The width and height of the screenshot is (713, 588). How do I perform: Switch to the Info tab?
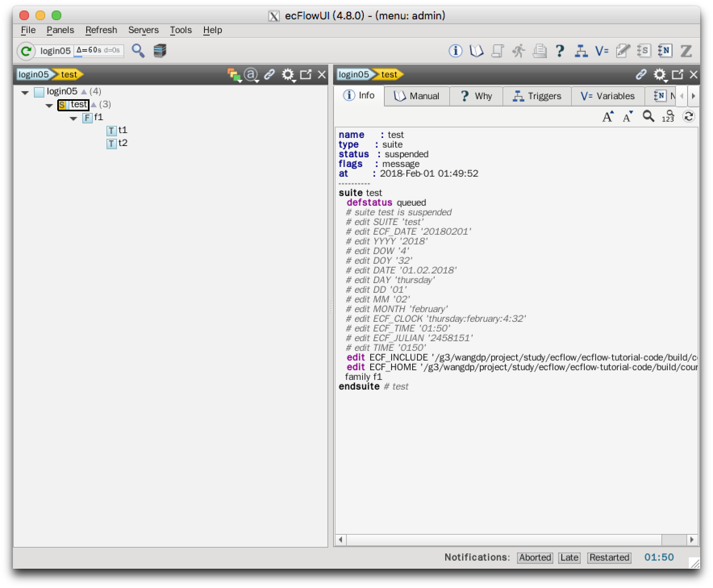pyautogui.click(x=359, y=96)
